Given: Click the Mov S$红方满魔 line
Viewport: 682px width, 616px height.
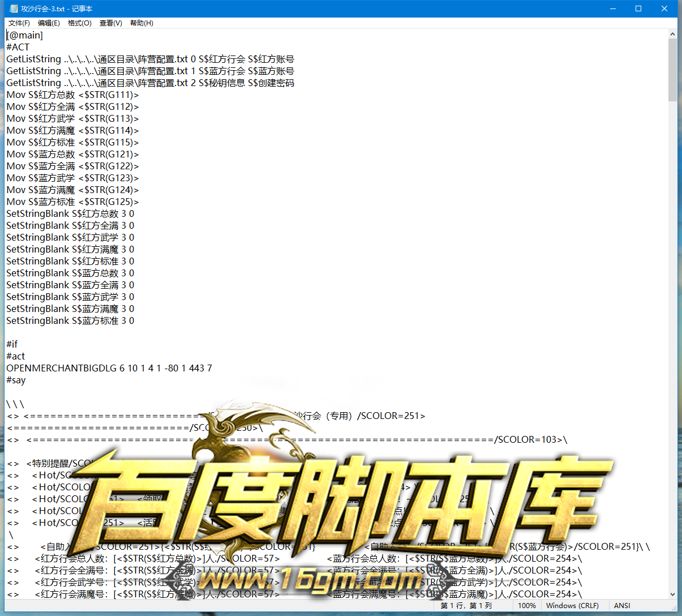Looking at the screenshot, I should 72,130.
